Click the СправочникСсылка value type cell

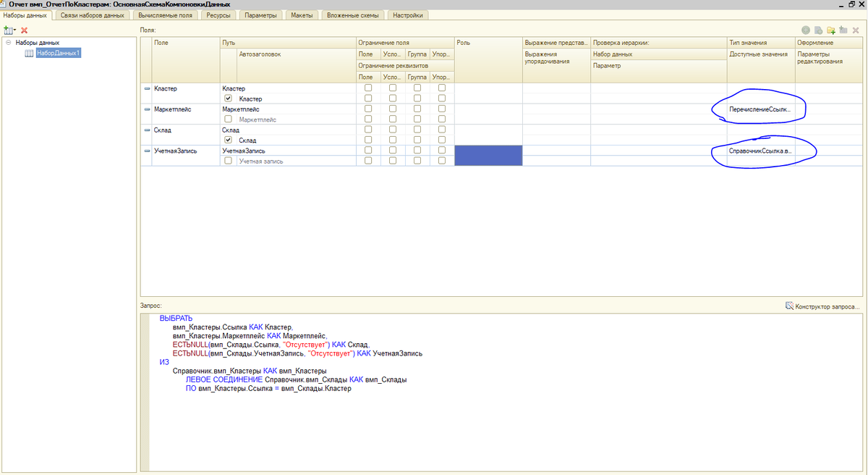(x=761, y=151)
